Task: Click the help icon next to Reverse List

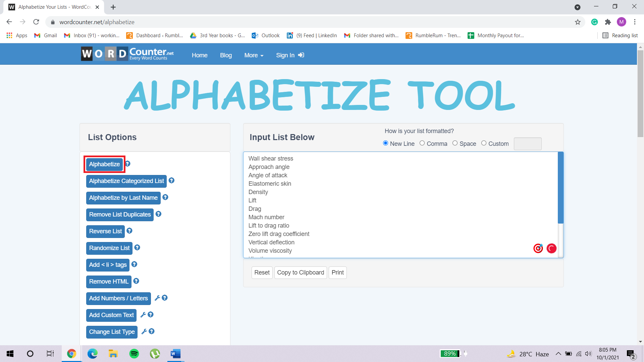Action: [x=129, y=231]
